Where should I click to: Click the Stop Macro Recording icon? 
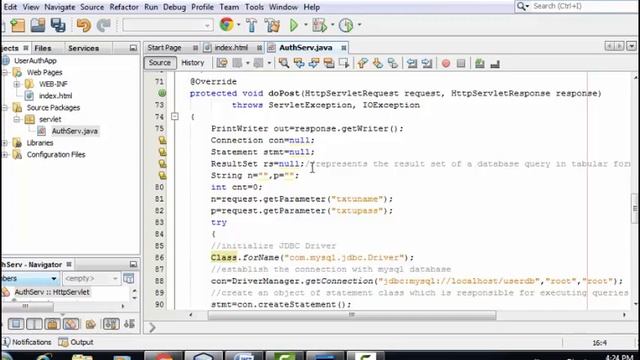pyautogui.click(x=461, y=63)
